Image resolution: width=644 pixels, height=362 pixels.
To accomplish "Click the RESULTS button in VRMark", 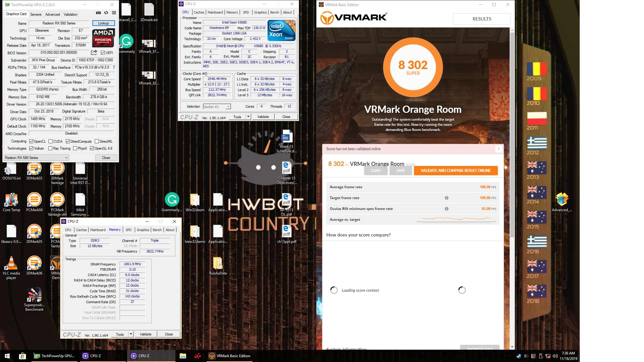I will coord(482,19).
